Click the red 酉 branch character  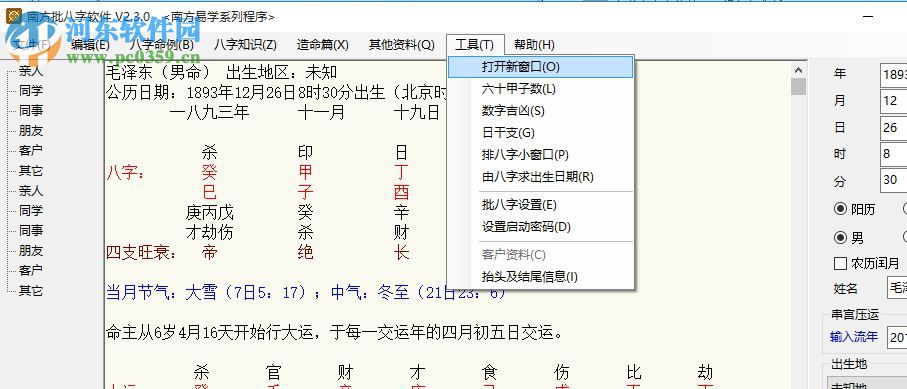coord(401,192)
